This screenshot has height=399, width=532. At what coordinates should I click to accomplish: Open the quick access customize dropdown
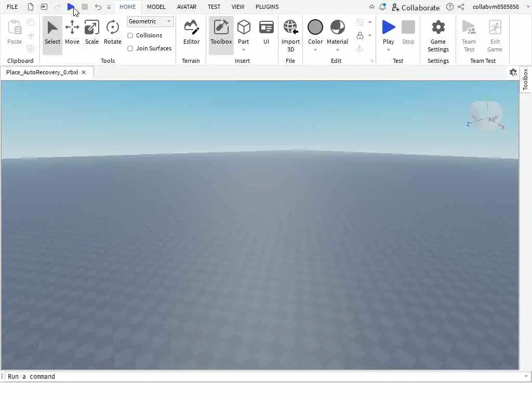point(109,7)
